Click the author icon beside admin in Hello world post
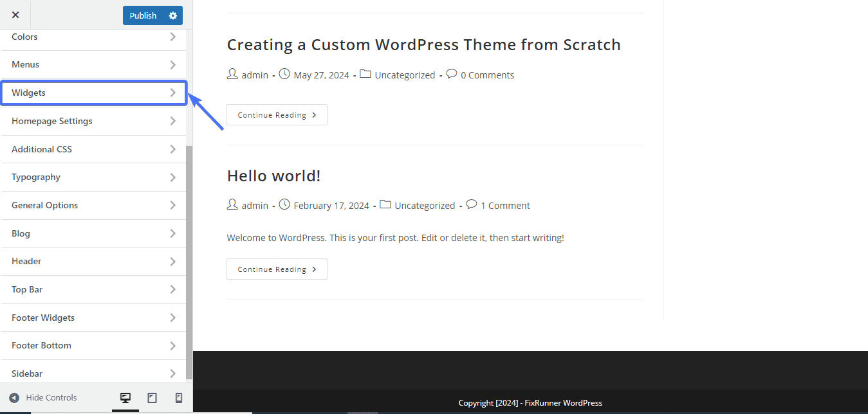 click(232, 205)
